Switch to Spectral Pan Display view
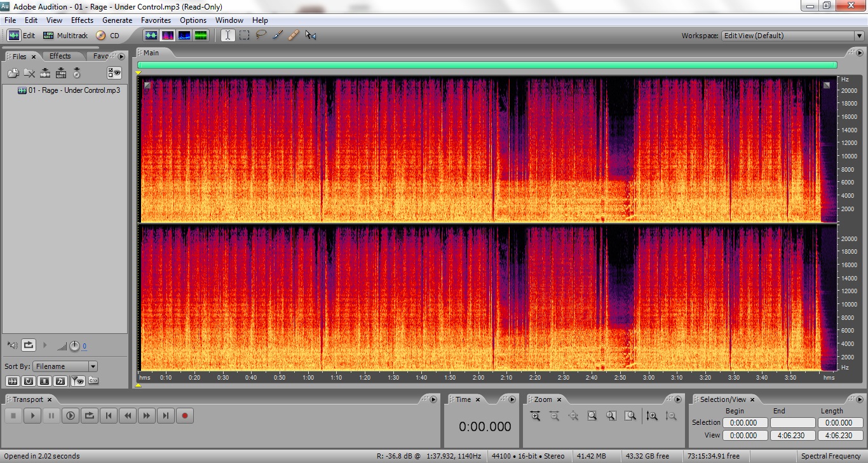 point(184,36)
